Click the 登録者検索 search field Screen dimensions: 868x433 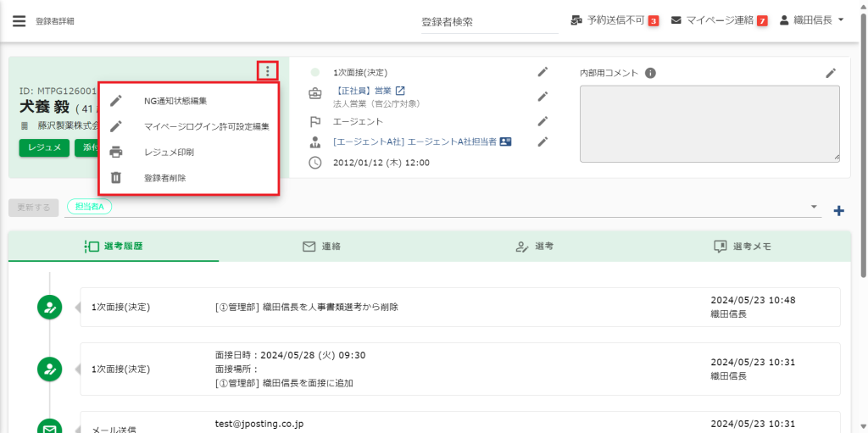(x=489, y=22)
